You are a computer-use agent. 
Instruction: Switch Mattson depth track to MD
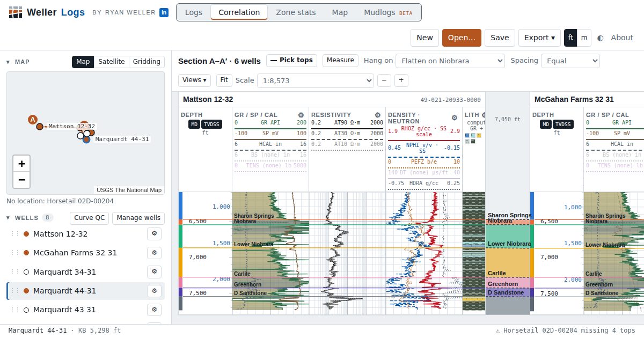point(194,124)
